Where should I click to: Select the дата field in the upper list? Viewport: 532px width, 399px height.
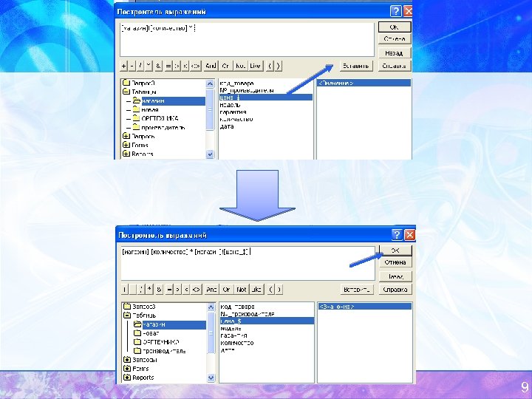tap(227, 126)
